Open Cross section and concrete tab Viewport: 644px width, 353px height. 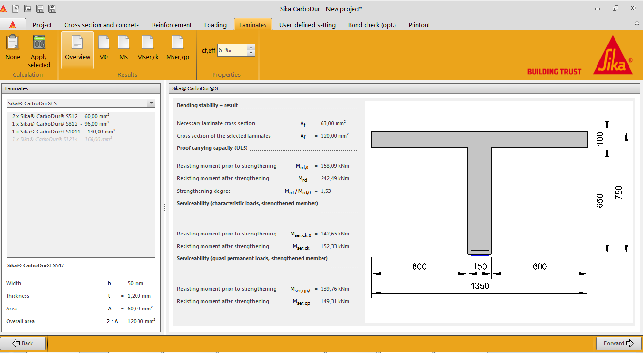[102, 25]
